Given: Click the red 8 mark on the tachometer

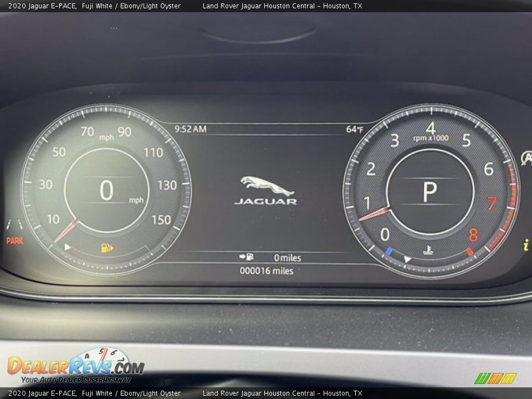Looking at the screenshot, I should pyautogui.click(x=473, y=235).
